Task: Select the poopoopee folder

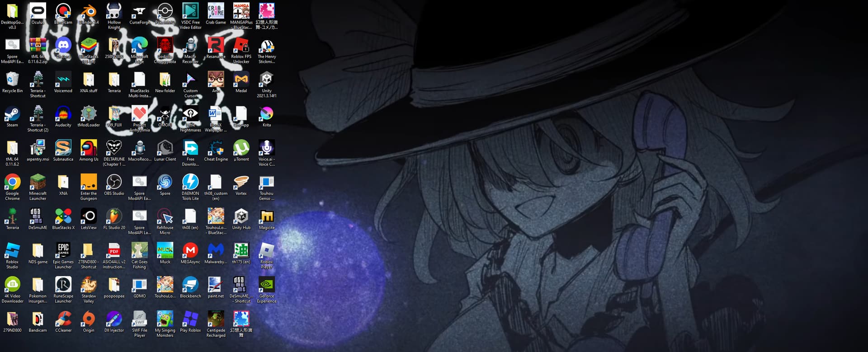Action: pyautogui.click(x=114, y=285)
